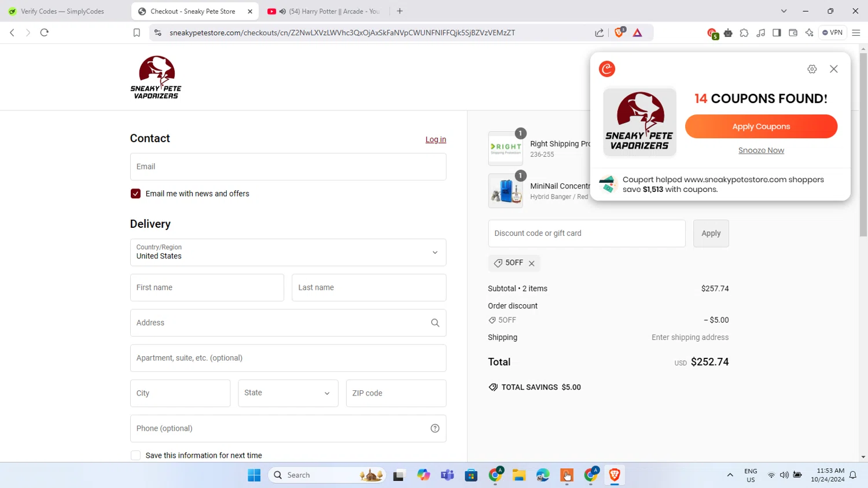Focus the Apartment, suite field
868x488 pixels.
(288, 358)
